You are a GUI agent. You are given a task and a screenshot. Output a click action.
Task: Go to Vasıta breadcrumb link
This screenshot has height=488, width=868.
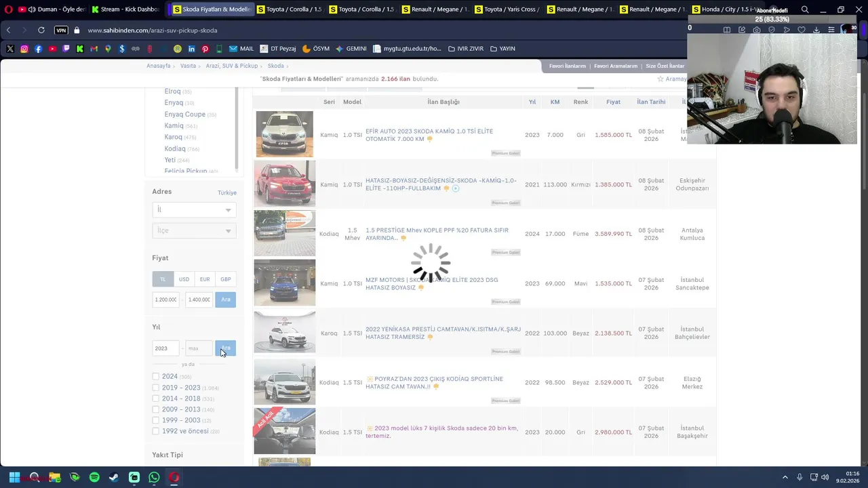(x=188, y=66)
